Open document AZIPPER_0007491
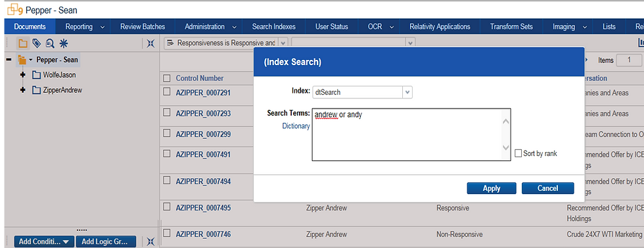The height and width of the screenshot is (248, 644). [203, 155]
